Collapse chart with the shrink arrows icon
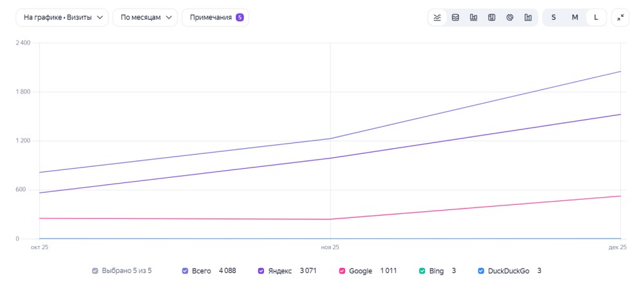644x286 pixels. [x=620, y=17]
